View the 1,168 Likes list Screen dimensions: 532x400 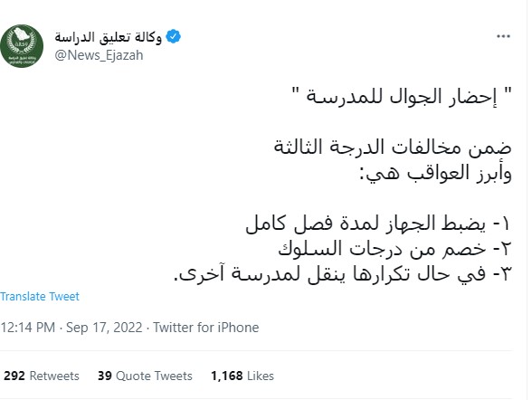click(x=242, y=376)
